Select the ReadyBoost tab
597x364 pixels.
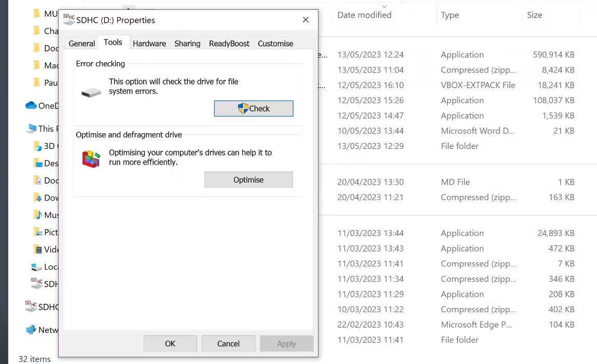[229, 44]
